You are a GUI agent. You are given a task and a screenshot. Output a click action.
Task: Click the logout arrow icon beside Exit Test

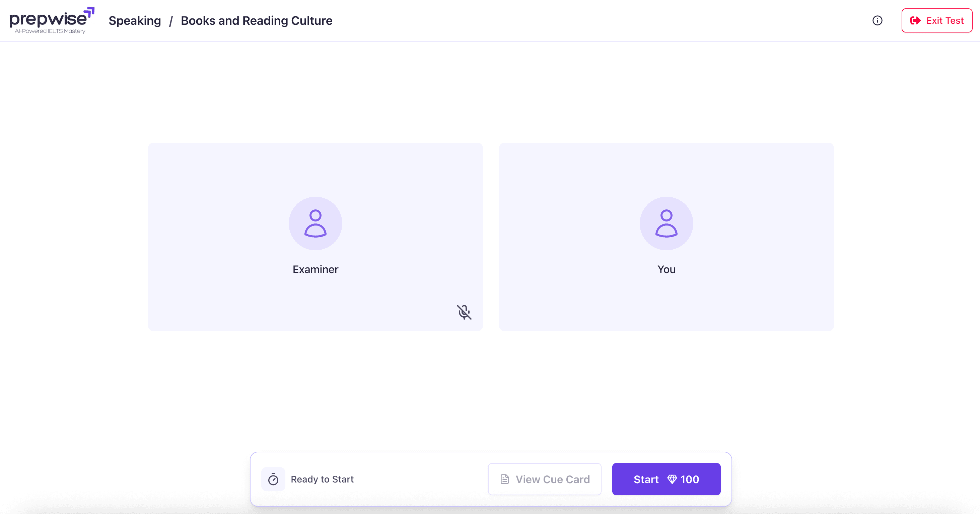click(915, 20)
